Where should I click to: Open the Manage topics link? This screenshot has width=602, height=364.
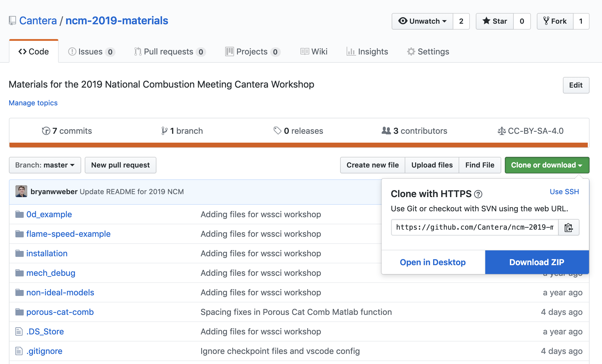33,103
